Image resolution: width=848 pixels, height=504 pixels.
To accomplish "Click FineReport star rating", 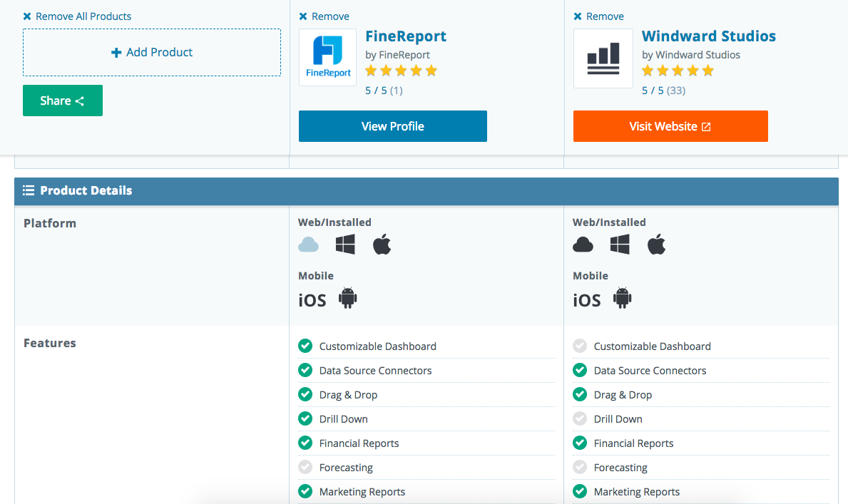I will (x=401, y=71).
